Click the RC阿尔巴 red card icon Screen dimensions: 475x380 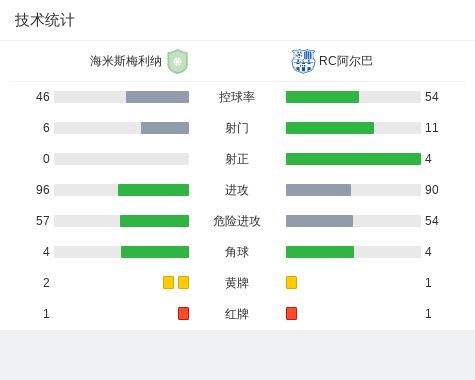tap(291, 314)
